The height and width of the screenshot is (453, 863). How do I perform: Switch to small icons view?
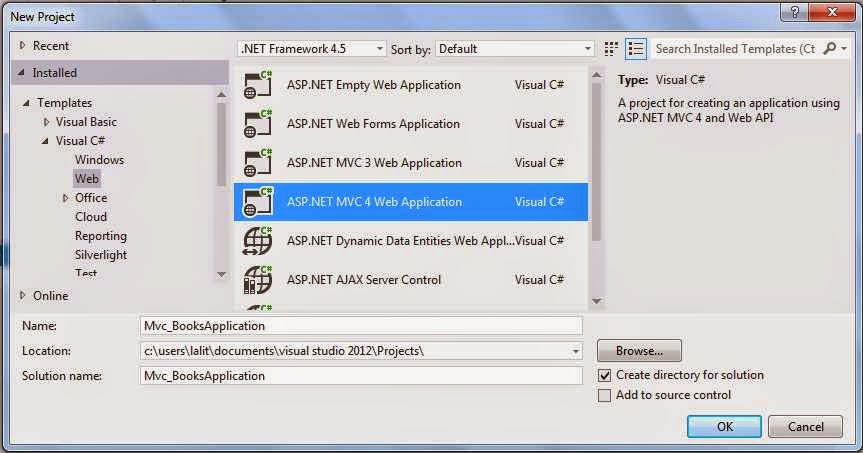coord(611,49)
